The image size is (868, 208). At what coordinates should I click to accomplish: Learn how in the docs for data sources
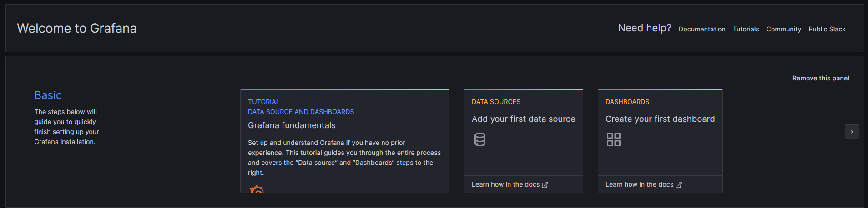(x=510, y=184)
